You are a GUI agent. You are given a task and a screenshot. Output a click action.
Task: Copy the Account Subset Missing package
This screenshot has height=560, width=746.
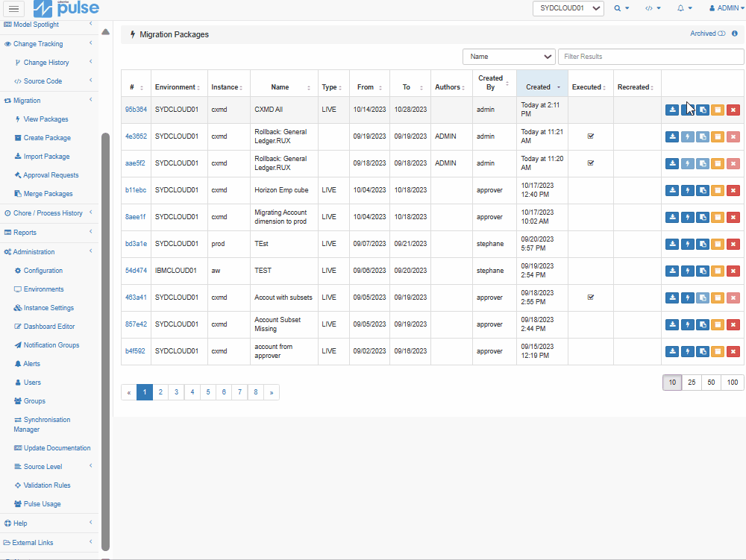(x=703, y=324)
